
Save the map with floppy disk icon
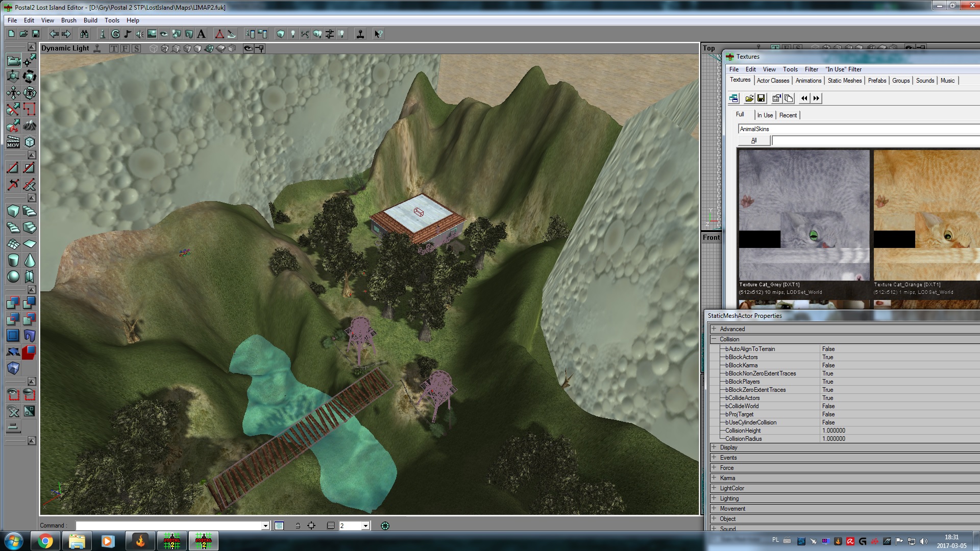pyautogui.click(x=36, y=34)
